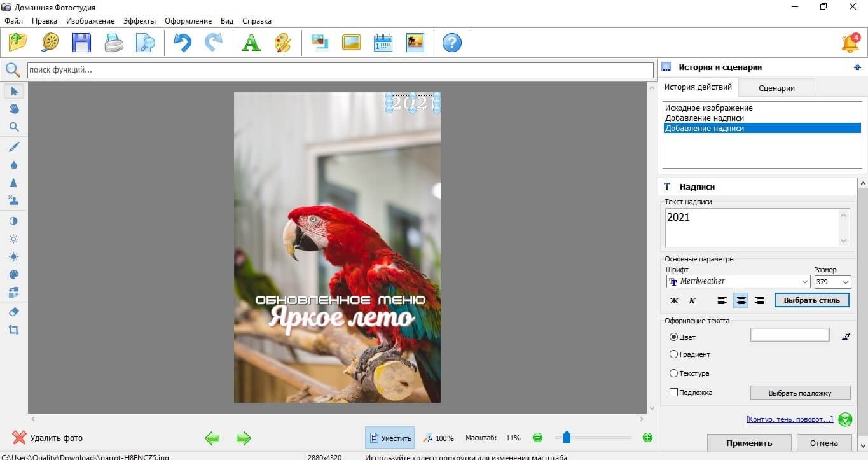Select the Градиент radio option

674,354
